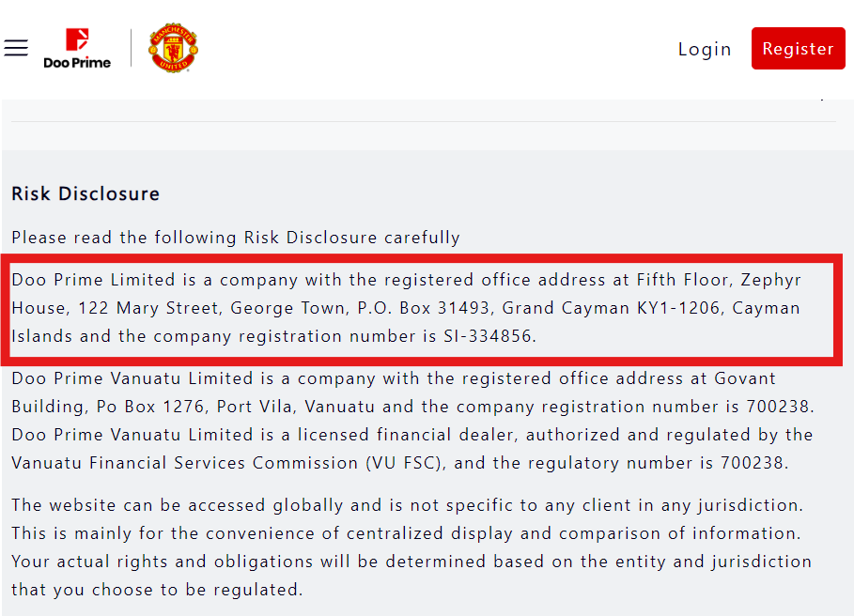Click the company registration number SI-334856
The height and width of the screenshot is (616, 854).
click(x=488, y=336)
